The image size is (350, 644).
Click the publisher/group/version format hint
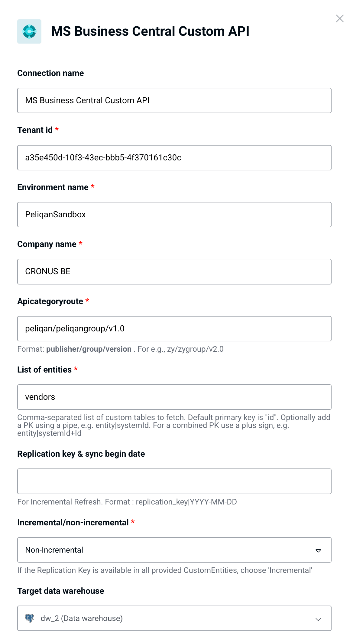[x=89, y=349]
